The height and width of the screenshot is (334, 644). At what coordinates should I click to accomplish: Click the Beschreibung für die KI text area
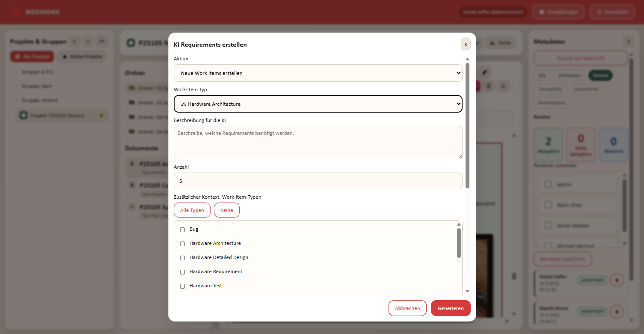pyautogui.click(x=318, y=143)
